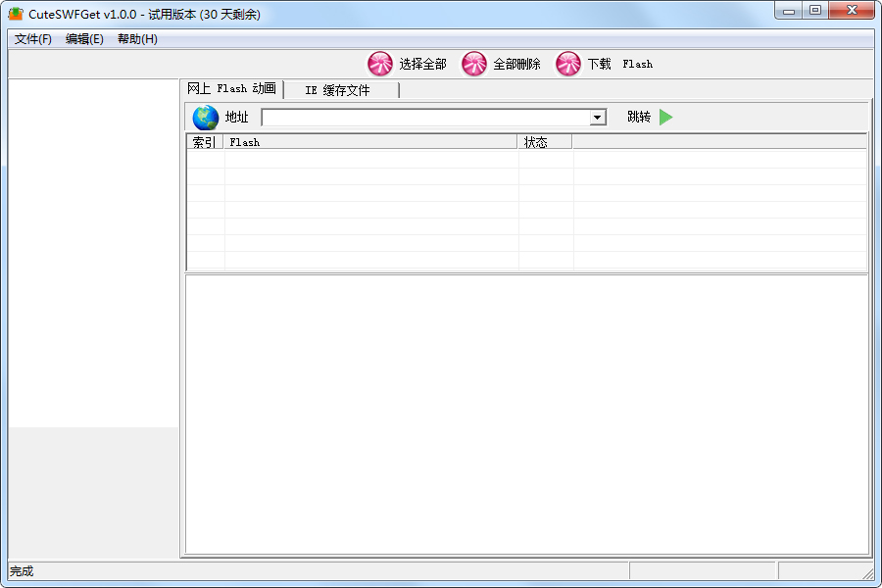
Task: Click the 选择全部 flower icon
Action: 381,63
